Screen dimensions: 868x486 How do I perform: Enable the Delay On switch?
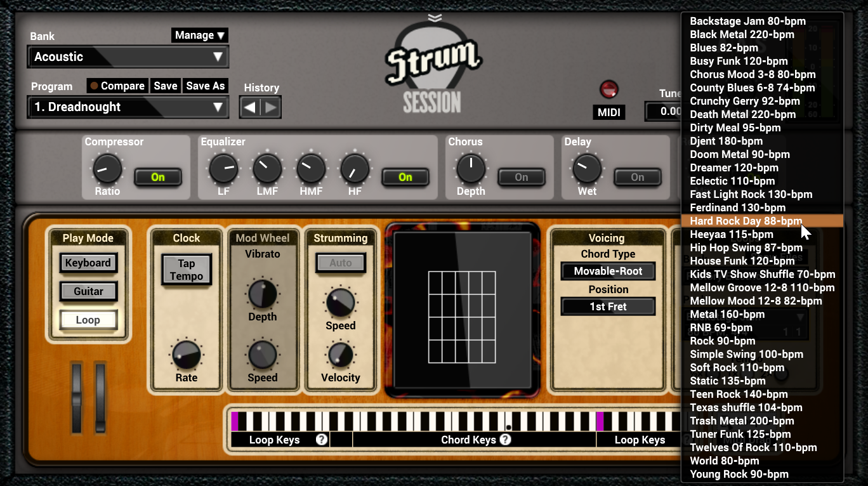click(637, 177)
